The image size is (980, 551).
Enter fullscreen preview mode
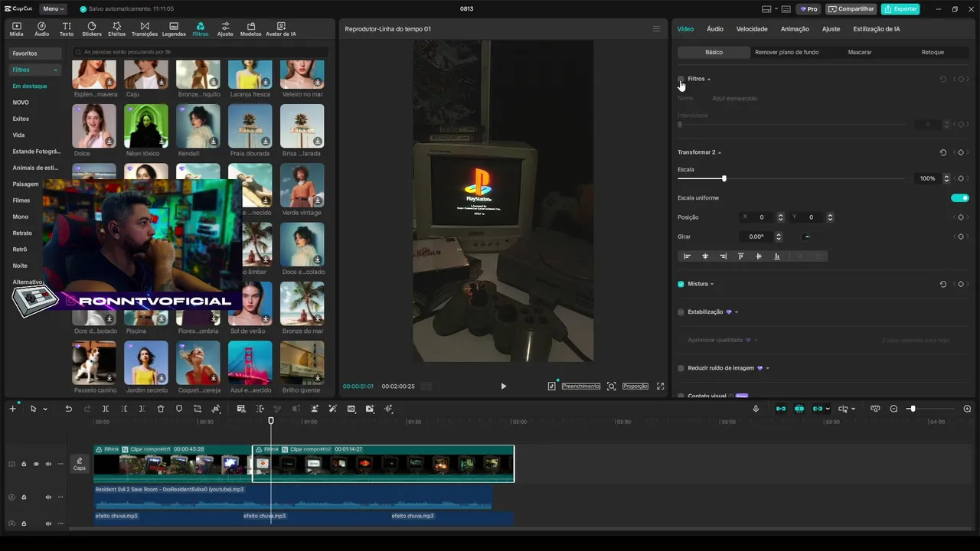[660, 386]
